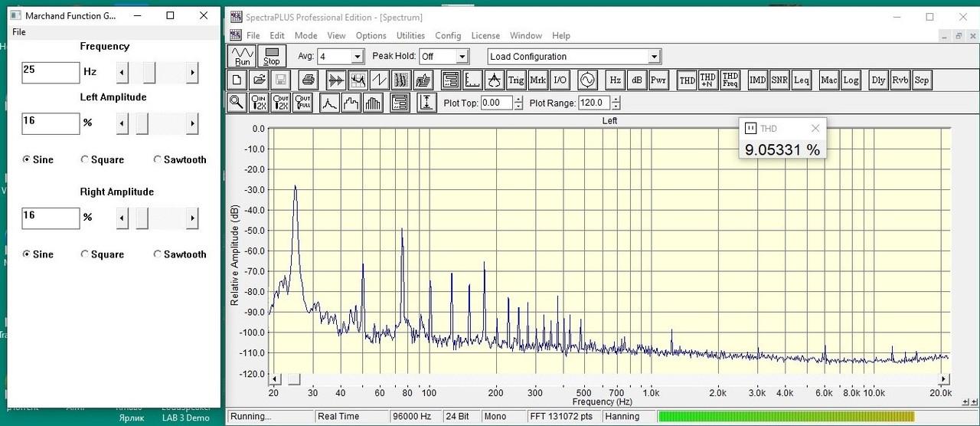Open the Peak Hold dropdown
The height and width of the screenshot is (426, 980).
(462, 57)
